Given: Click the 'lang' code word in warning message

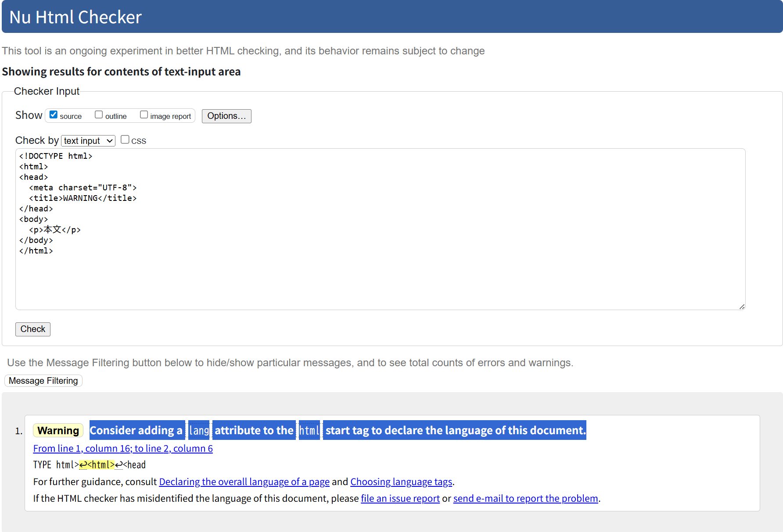Looking at the screenshot, I should (199, 430).
